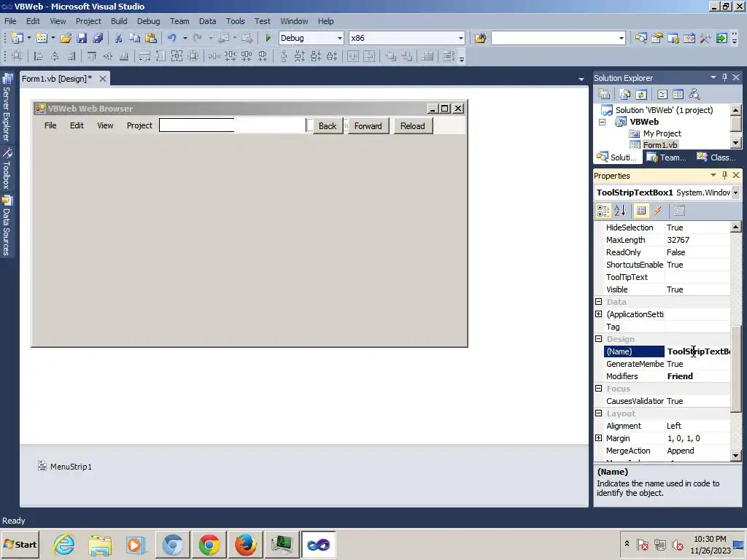Click the Align Tops layout icon
747x560 pixels.
click(91, 56)
